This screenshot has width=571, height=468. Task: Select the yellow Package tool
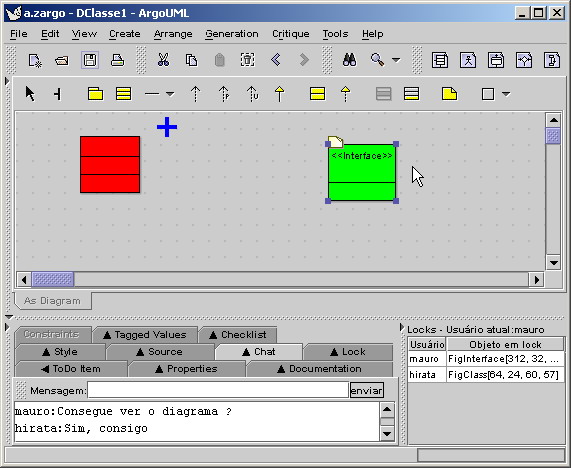(95, 94)
